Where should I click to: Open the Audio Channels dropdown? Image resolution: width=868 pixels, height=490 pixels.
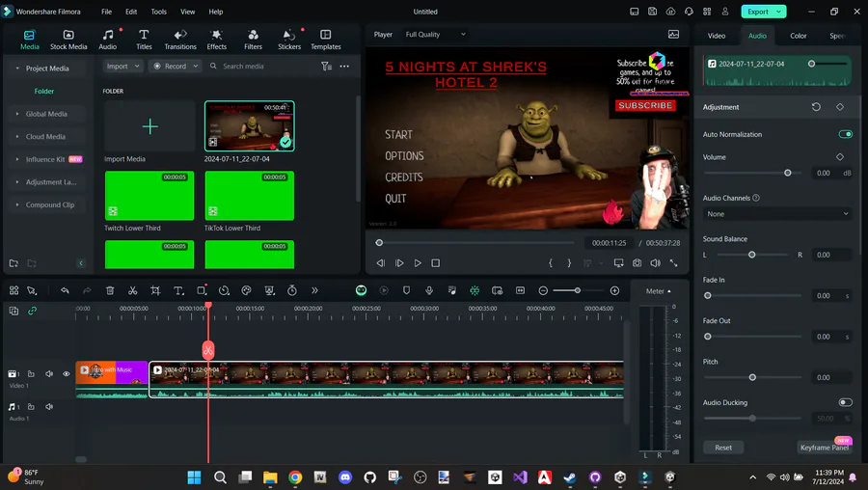pyautogui.click(x=777, y=214)
